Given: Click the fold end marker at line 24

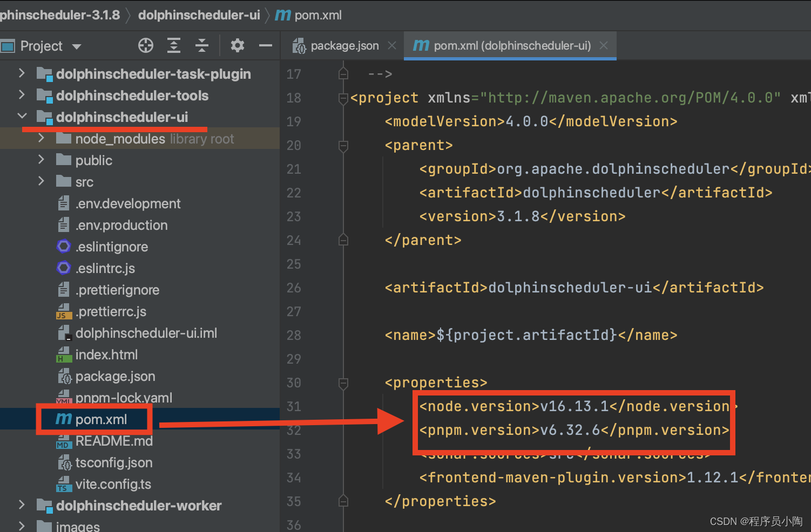Looking at the screenshot, I should [343, 240].
